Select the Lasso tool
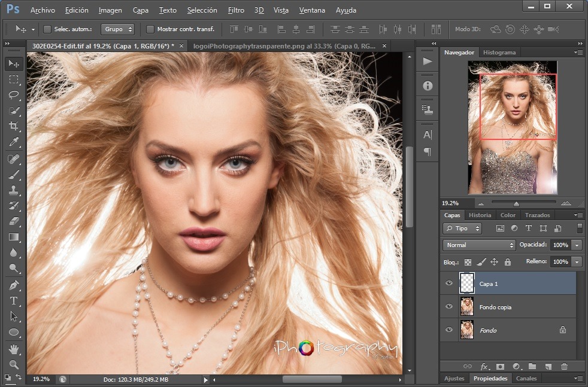This screenshot has height=387, width=588. [x=14, y=95]
